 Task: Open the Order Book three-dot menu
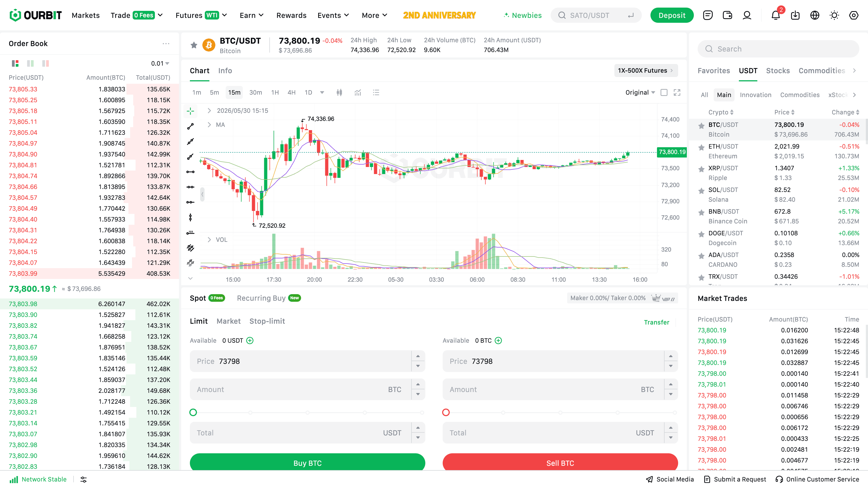(x=166, y=43)
